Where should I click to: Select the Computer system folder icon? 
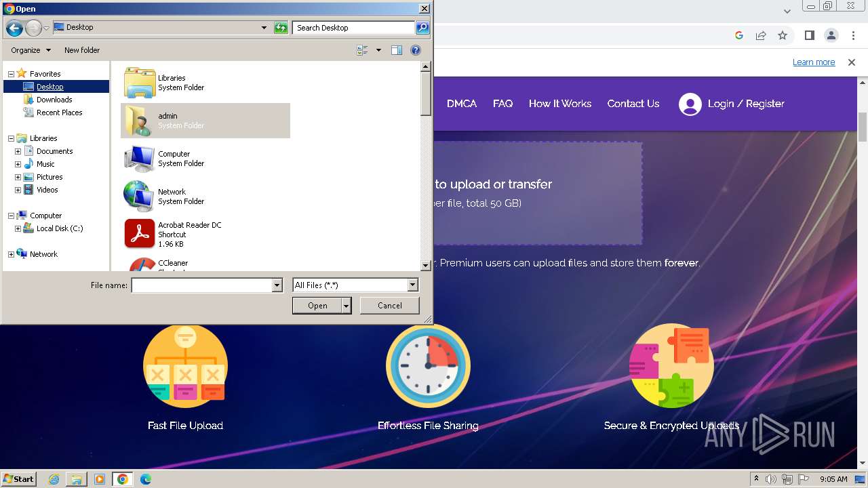tap(140, 159)
